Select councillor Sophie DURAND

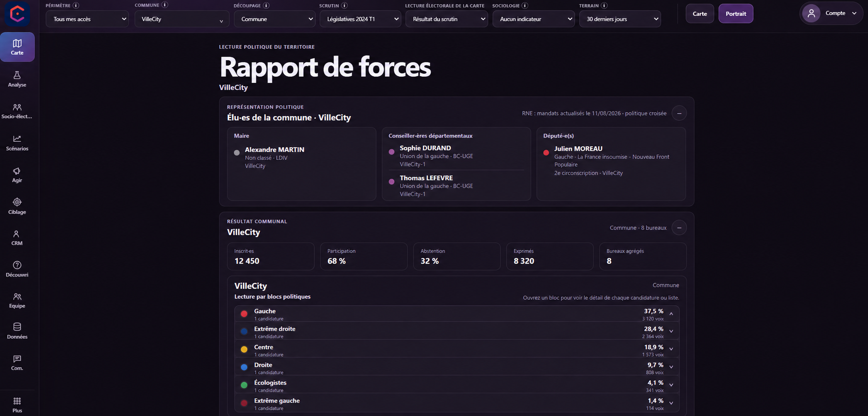[425, 148]
